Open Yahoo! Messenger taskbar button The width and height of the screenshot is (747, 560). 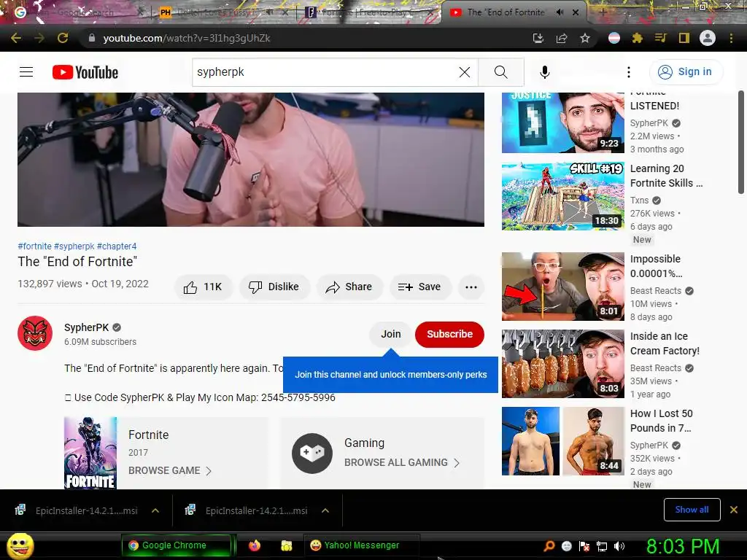click(360, 545)
